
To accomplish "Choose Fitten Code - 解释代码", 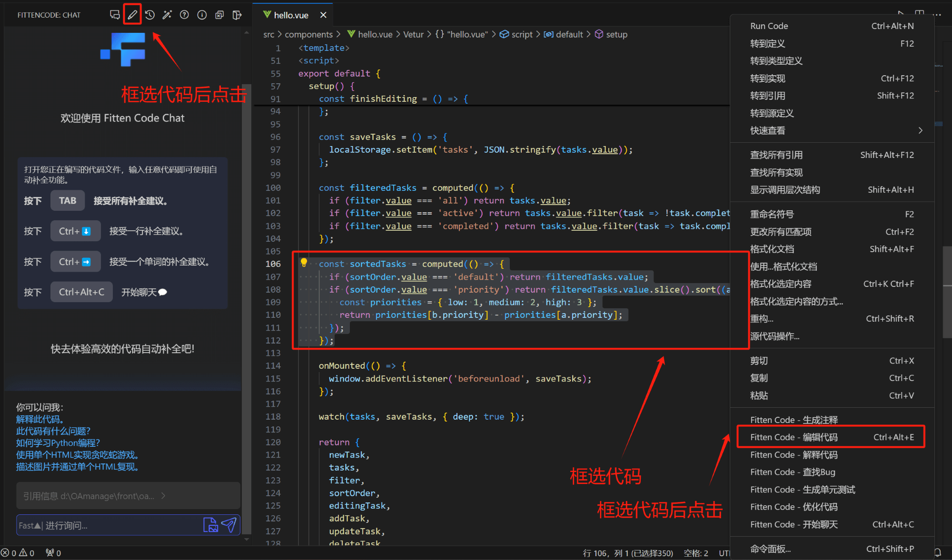I will pyautogui.click(x=832, y=455).
